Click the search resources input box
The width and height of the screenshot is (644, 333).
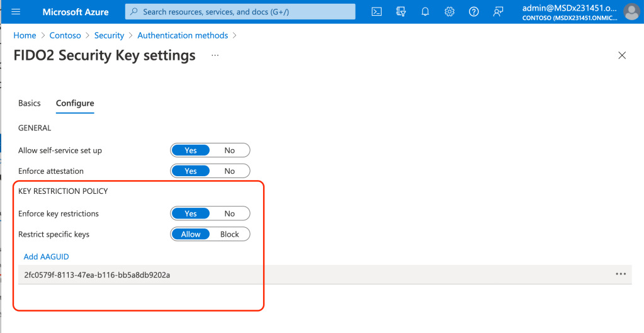click(x=240, y=12)
